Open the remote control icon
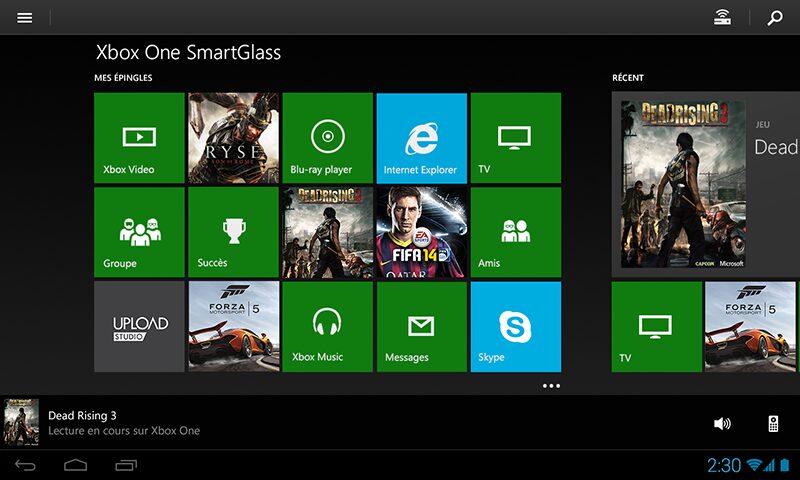The image size is (800, 480). click(773, 423)
